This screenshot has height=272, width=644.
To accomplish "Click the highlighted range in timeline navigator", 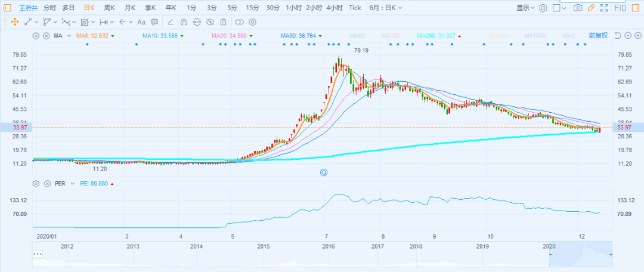I will [x=580, y=255].
